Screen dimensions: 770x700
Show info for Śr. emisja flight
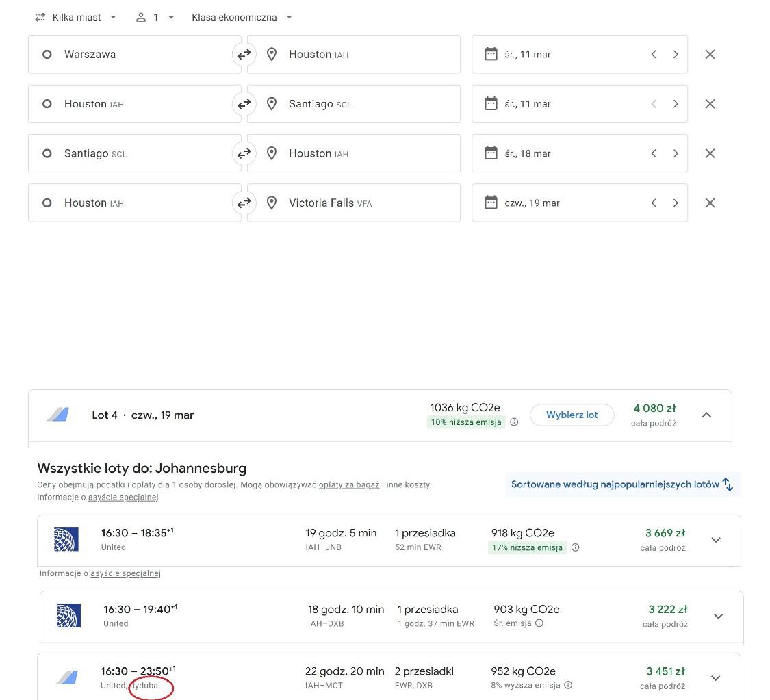(x=539, y=623)
